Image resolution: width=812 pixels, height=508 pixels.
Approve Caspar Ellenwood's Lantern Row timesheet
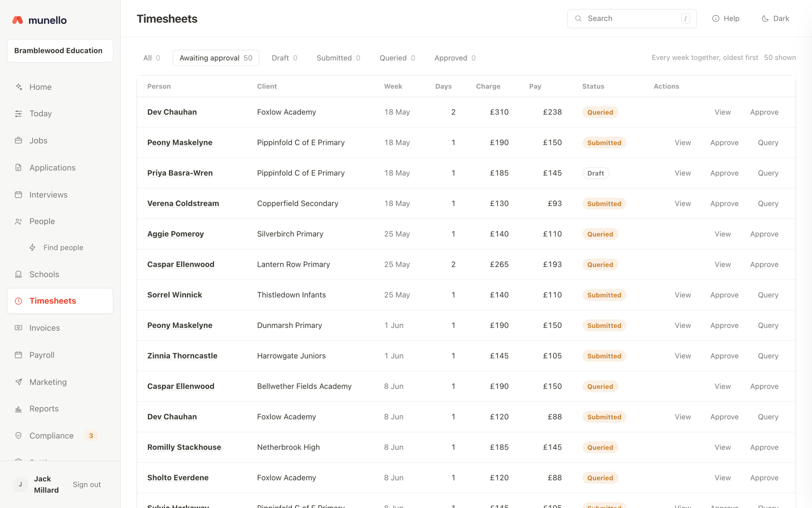(x=764, y=265)
